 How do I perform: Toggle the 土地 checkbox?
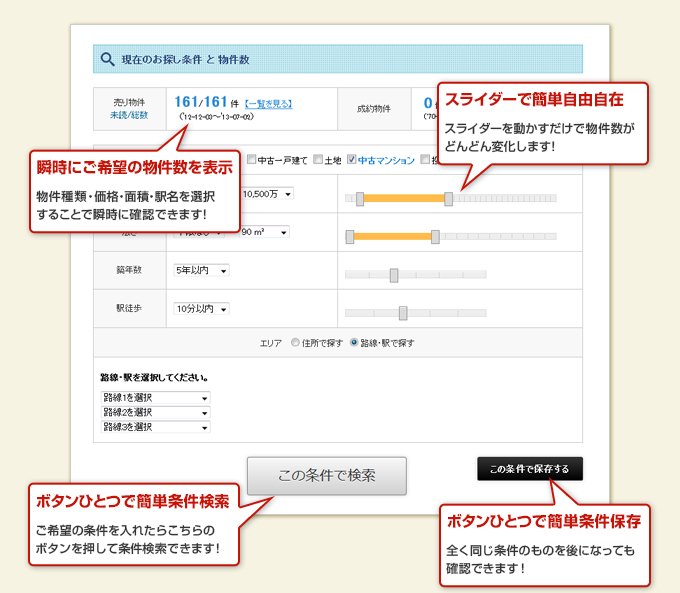(x=318, y=160)
